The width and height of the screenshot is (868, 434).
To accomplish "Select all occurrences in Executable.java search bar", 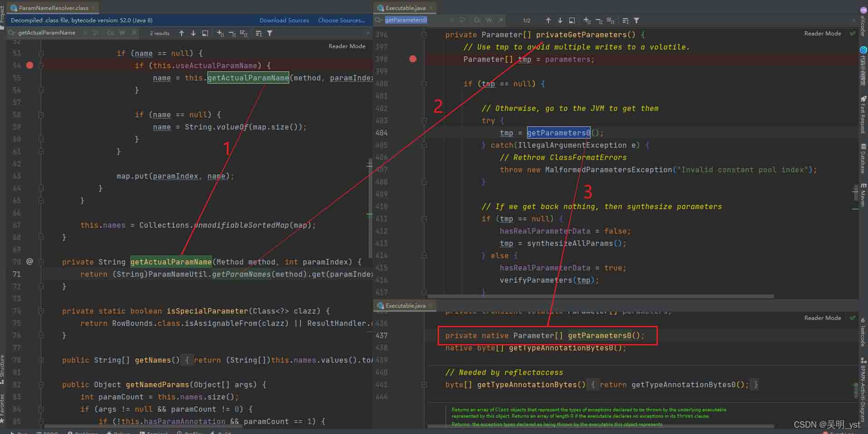I will (611, 20).
